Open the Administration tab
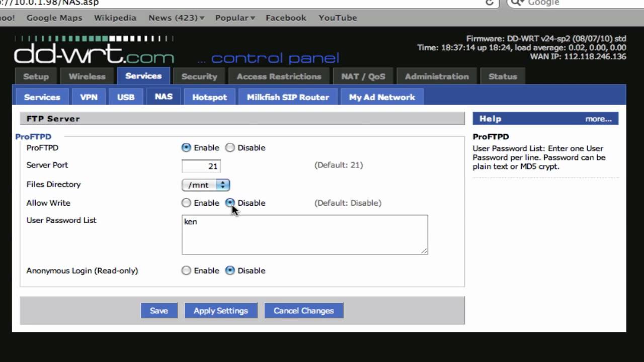The image size is (644, 362). click(x=437, y=76)
